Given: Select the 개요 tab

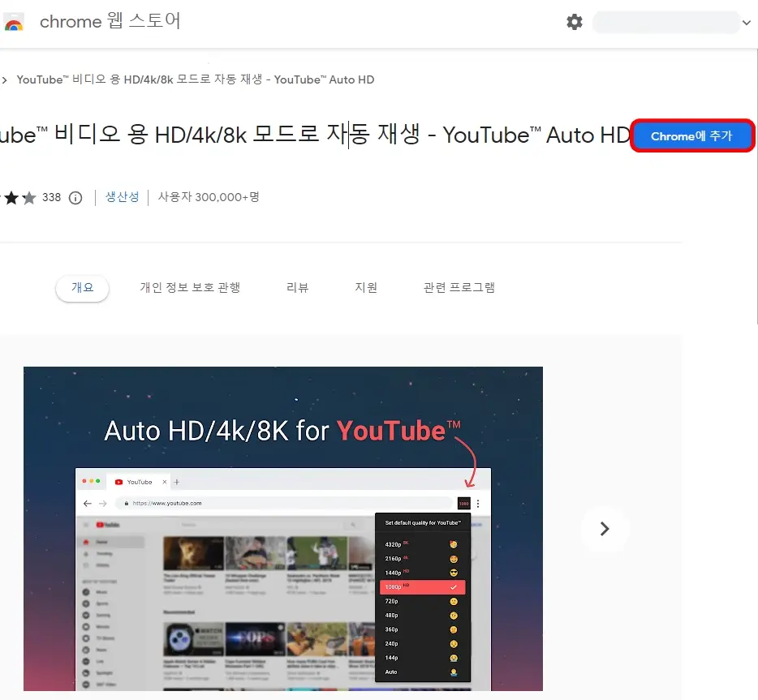Looking at the screenshot, I should (82, 286).
